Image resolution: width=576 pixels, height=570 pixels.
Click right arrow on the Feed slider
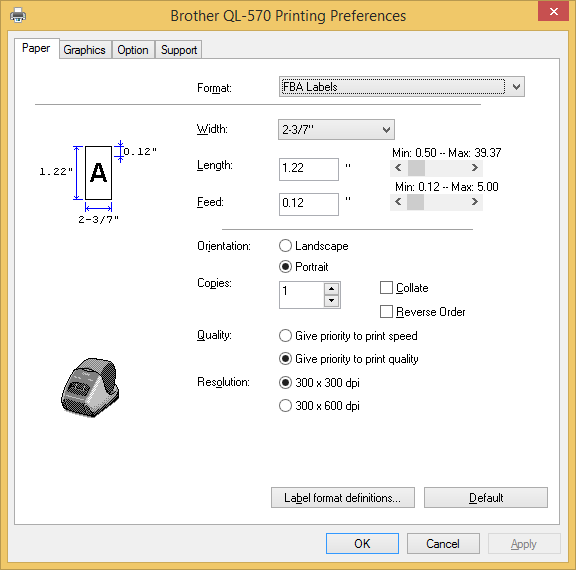point(475,202)
